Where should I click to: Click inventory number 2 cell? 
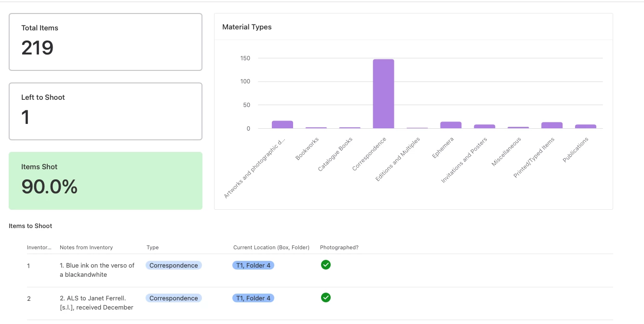tap(29, 299)
